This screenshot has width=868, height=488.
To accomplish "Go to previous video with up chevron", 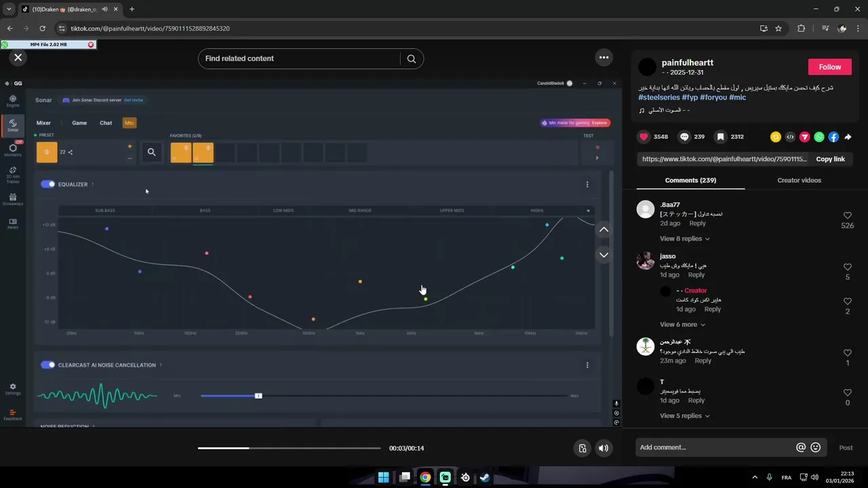I will [x=604, y=230].
